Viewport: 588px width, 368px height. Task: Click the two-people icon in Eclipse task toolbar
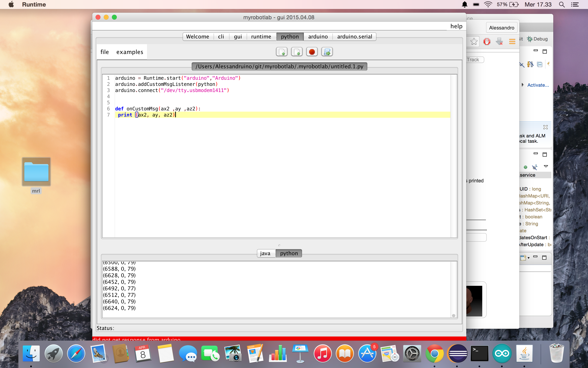pos(530,64)
